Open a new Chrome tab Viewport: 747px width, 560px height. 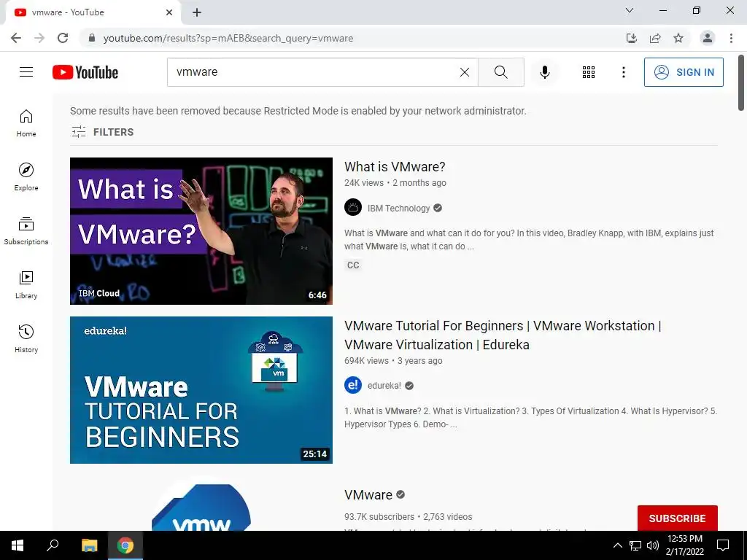click(x=197, y=12)
